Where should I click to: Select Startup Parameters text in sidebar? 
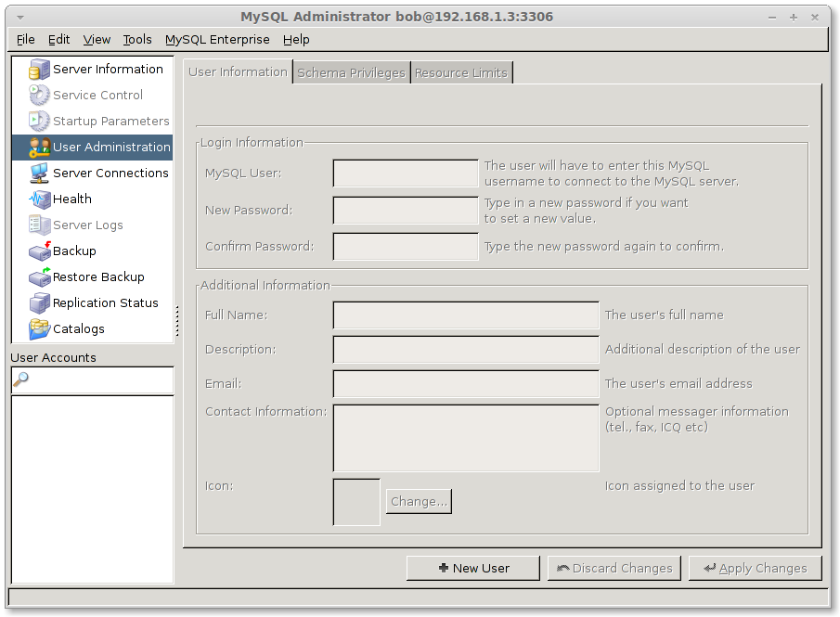(110, 121)
